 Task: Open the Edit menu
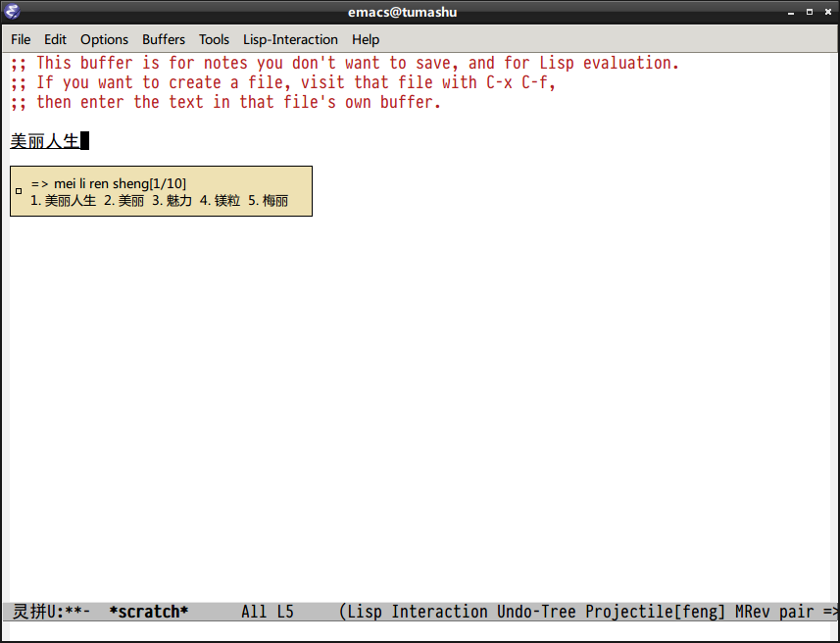[x=55, y=39]
